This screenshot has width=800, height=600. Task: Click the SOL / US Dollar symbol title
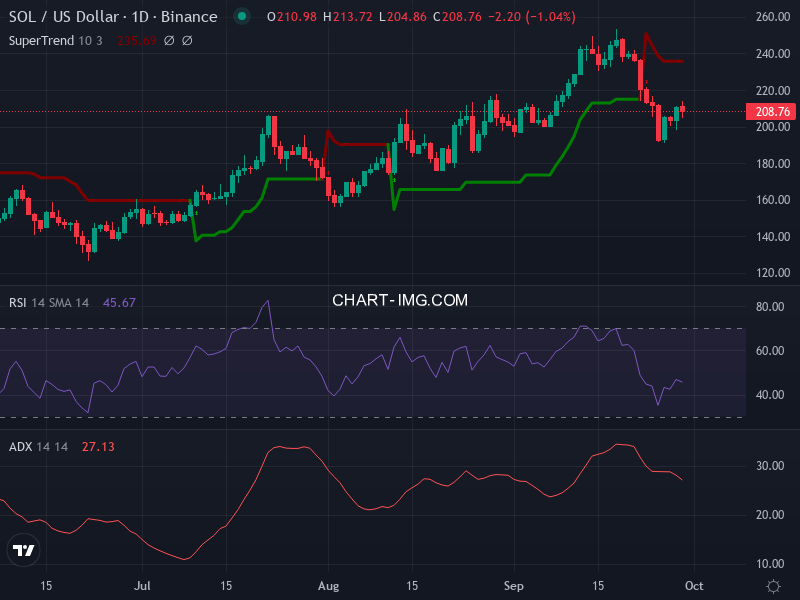coord(113,17)
